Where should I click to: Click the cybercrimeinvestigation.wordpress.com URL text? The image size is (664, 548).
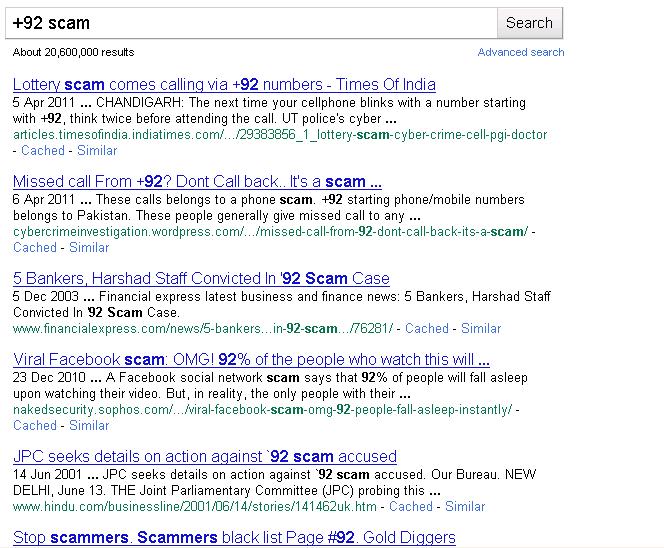tap(270, 232)
